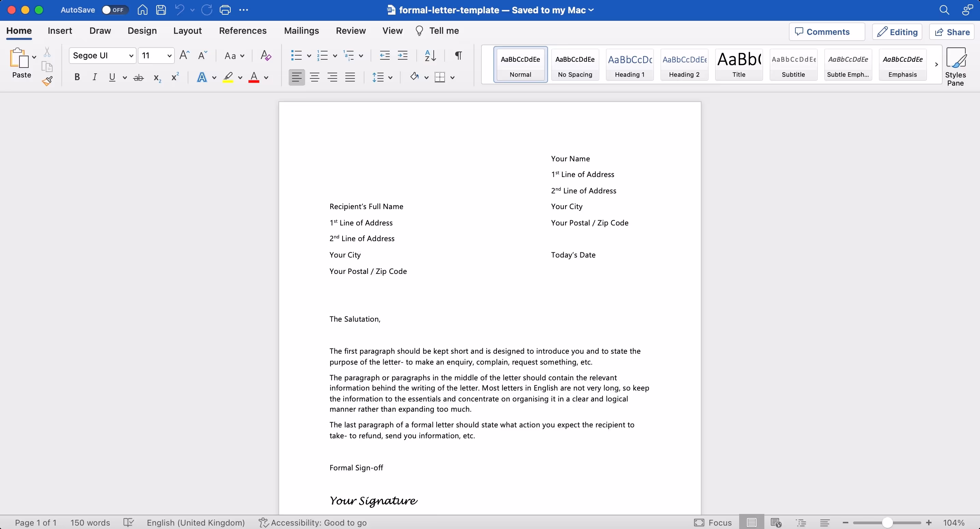Clear all formatting with eraser A icon

click(265, 56)
